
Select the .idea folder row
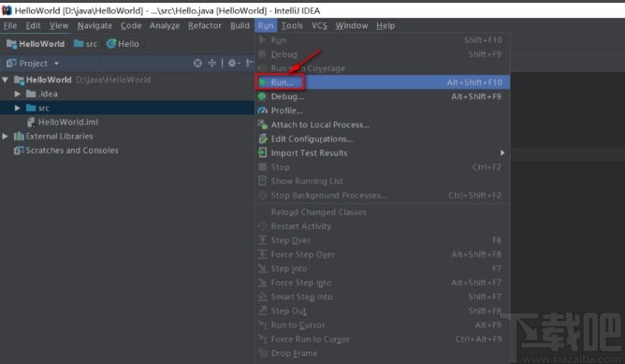[127, 95]
